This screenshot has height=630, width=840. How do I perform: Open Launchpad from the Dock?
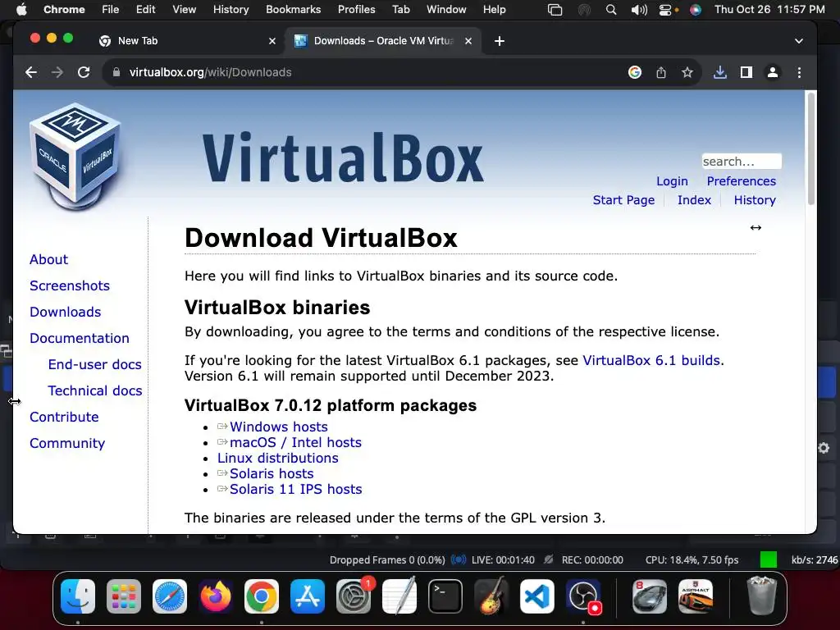pyautogui.click(x=124, y=596)
